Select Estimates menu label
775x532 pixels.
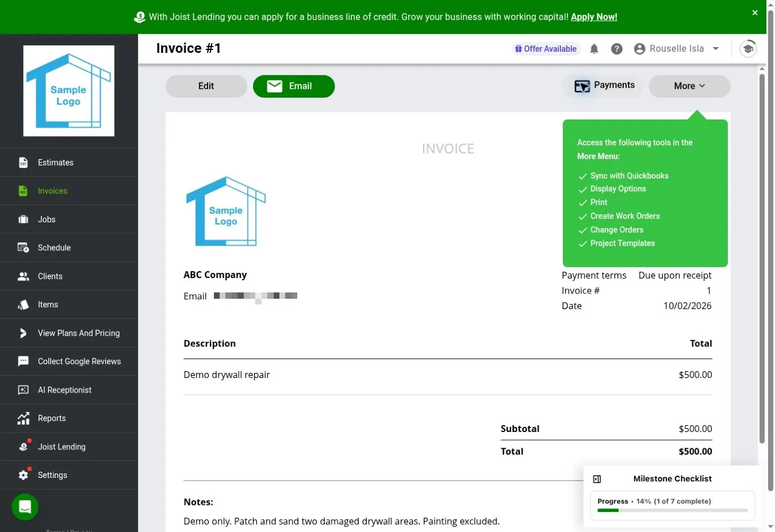coord(56,163)
